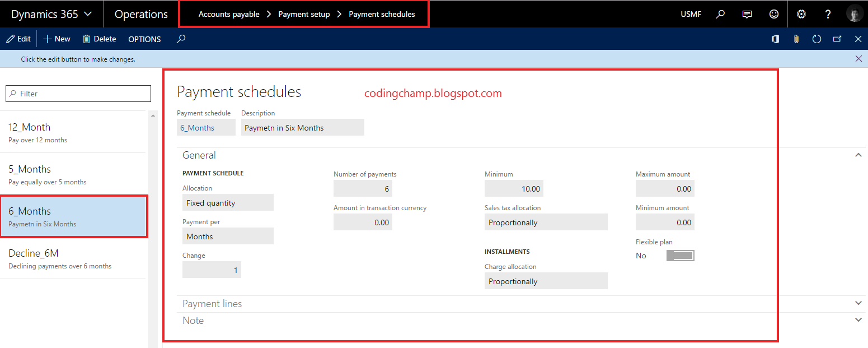Click the Office logo icon in the action bar
Image resolution: width=868 pixels, height=348 pixels.
click(x=775, y=39)
